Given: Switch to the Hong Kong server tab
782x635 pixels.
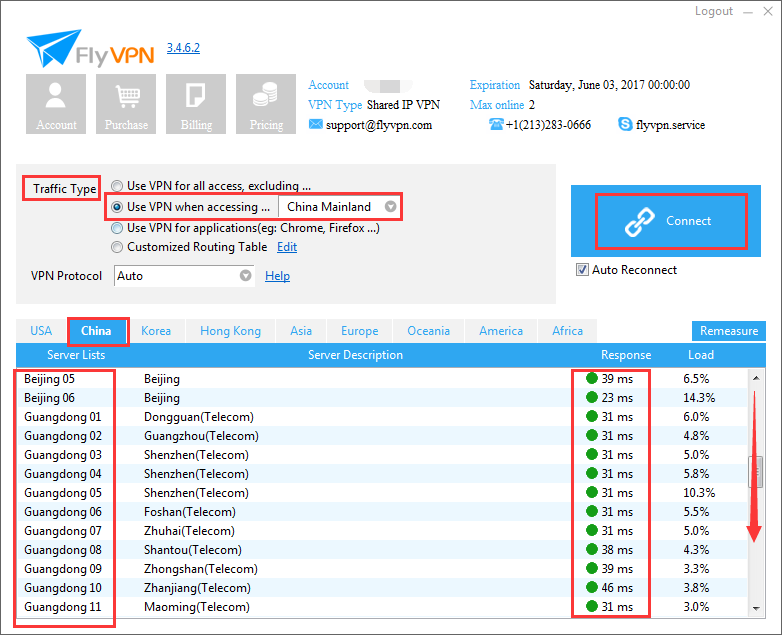Looking at the screenshot, I should coord(230,331).
